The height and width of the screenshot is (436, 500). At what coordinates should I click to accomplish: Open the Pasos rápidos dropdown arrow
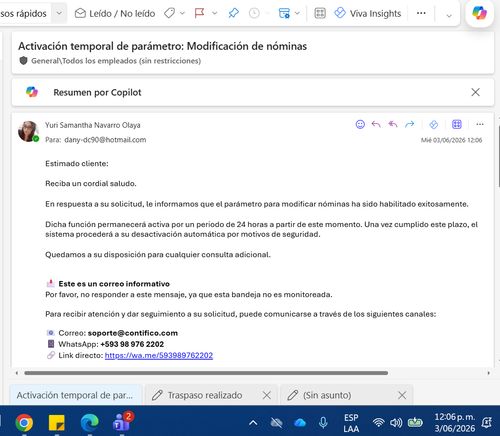[x=59, y=13]
